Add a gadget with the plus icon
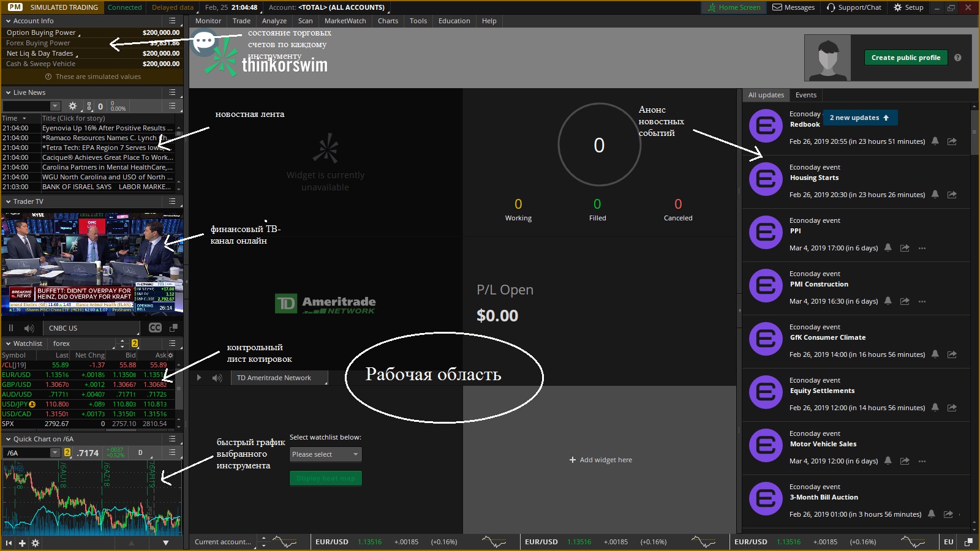Screen dimensions: 980x551 point(22,543)
